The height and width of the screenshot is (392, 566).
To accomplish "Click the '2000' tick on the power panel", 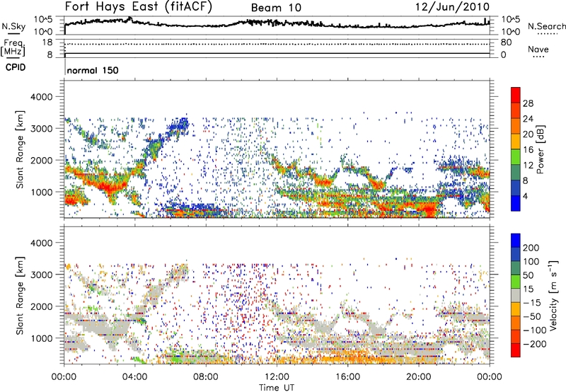I will 41,160.
